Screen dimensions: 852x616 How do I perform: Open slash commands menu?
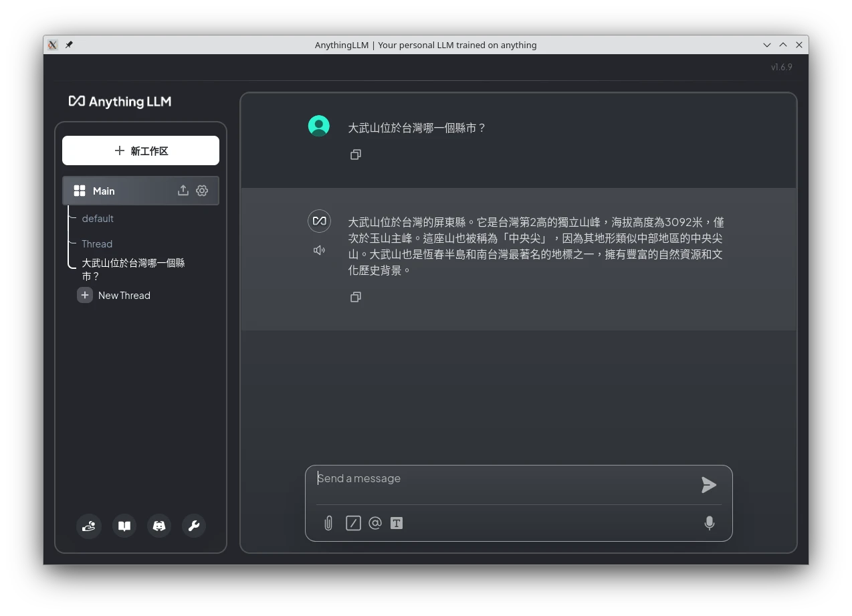(x=353, y=523)
